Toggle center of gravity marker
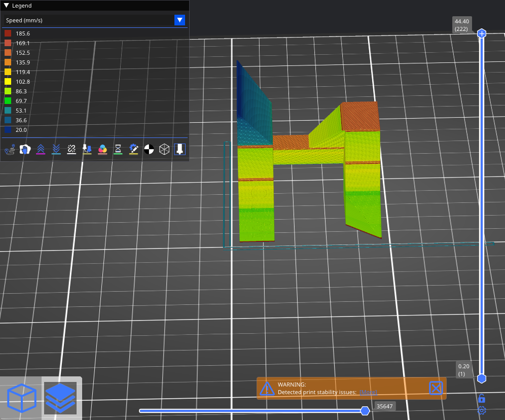This screenshot has height=420, width=505. [149, 149]
